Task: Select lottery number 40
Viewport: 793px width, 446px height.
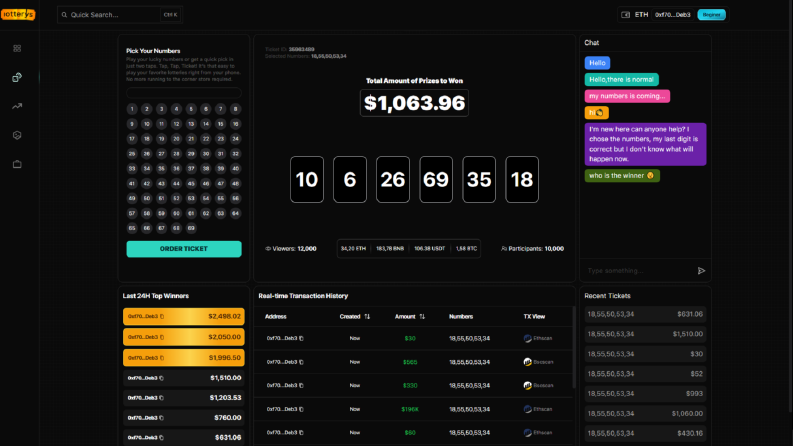Action: tap(236, 169)
